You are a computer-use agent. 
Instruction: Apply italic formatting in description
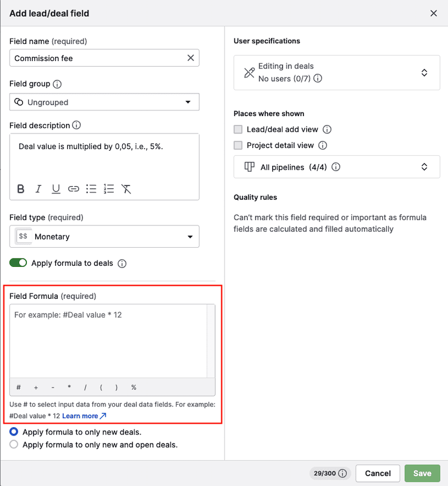click(x=38, y=189)
